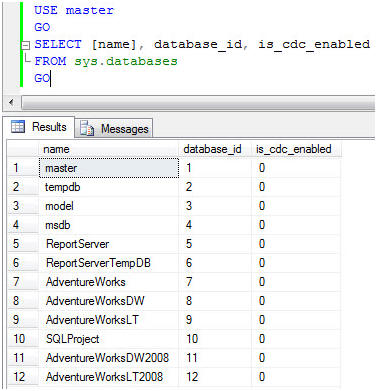Click the 'is_cdc_enabled' column header
This screenshot has width=377, height=391.
click(296, 149)
